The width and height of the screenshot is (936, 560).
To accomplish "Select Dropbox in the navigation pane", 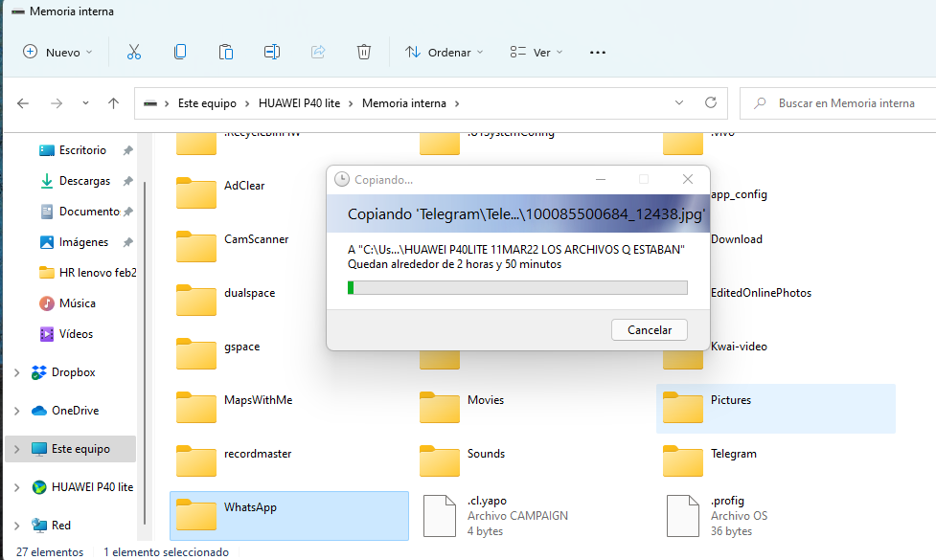I will [x=62, y=372].
